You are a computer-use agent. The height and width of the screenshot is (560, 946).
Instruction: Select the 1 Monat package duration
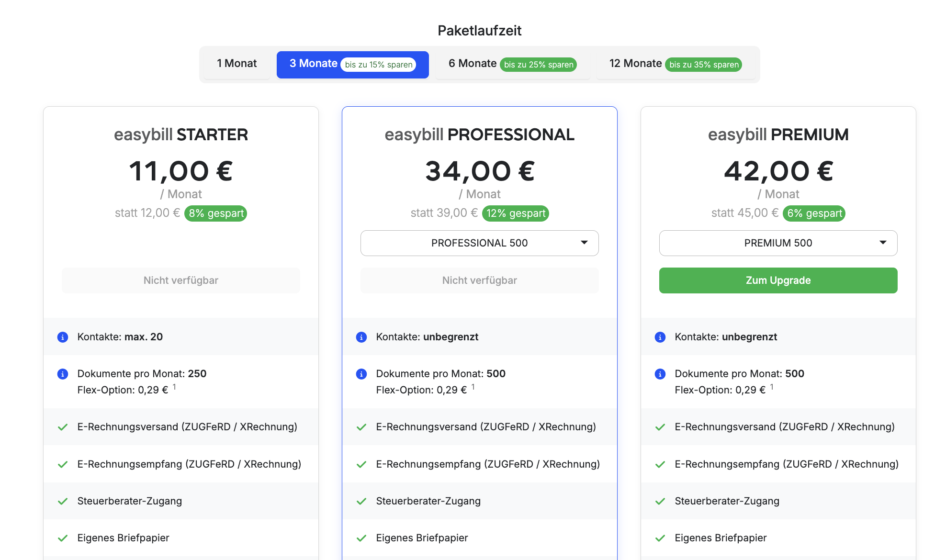(x=237, y=64)
